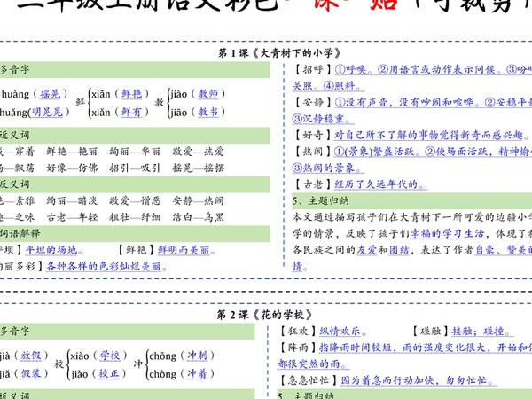
Task: Select the bracketed term 【急急忙忙】
Action: [309, 380]
